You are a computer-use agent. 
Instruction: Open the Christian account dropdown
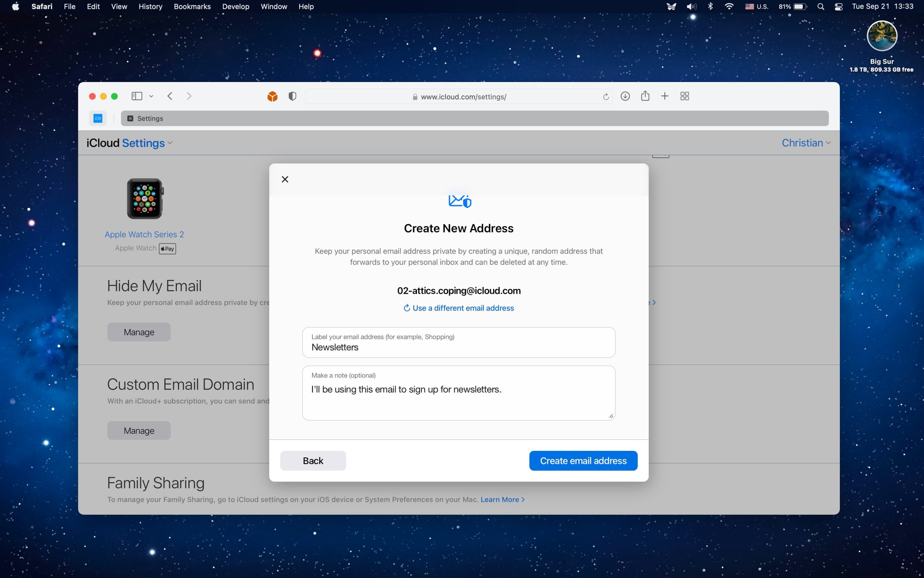point(806,143)
